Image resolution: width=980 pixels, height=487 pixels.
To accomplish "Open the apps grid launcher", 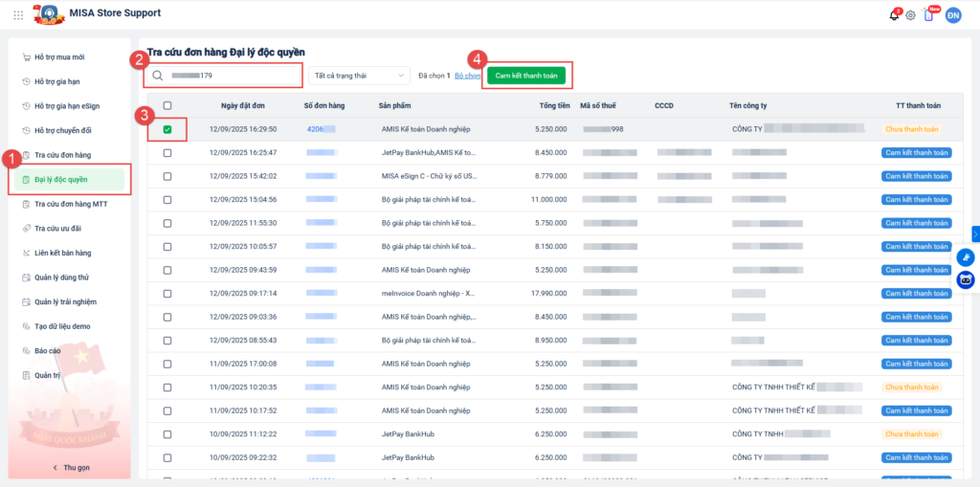I will coord(18,14).
